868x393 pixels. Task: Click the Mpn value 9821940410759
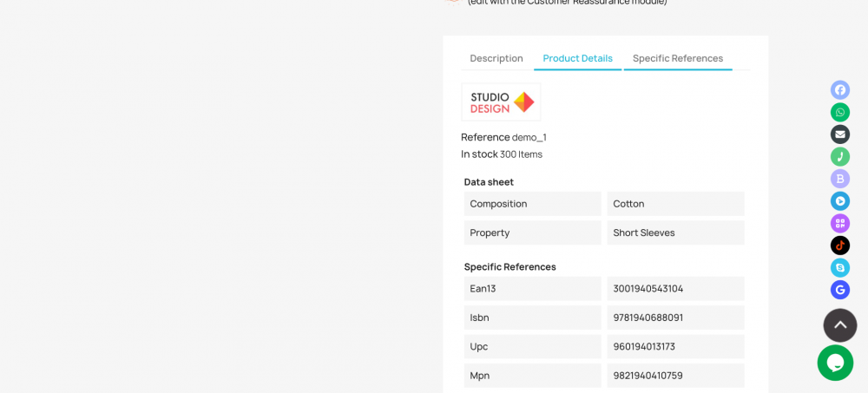point(648,376)
